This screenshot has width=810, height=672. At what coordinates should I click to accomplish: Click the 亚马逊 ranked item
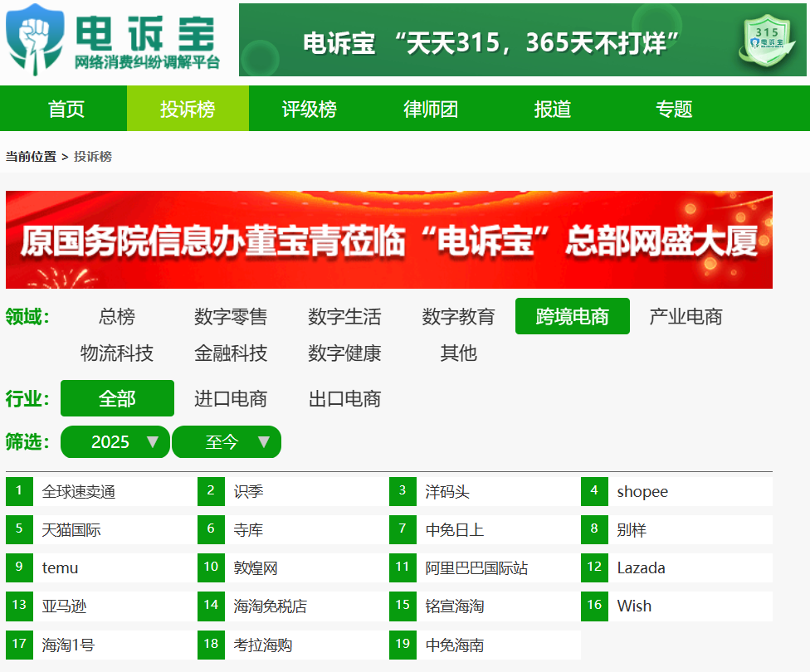(x=64, y=606)
